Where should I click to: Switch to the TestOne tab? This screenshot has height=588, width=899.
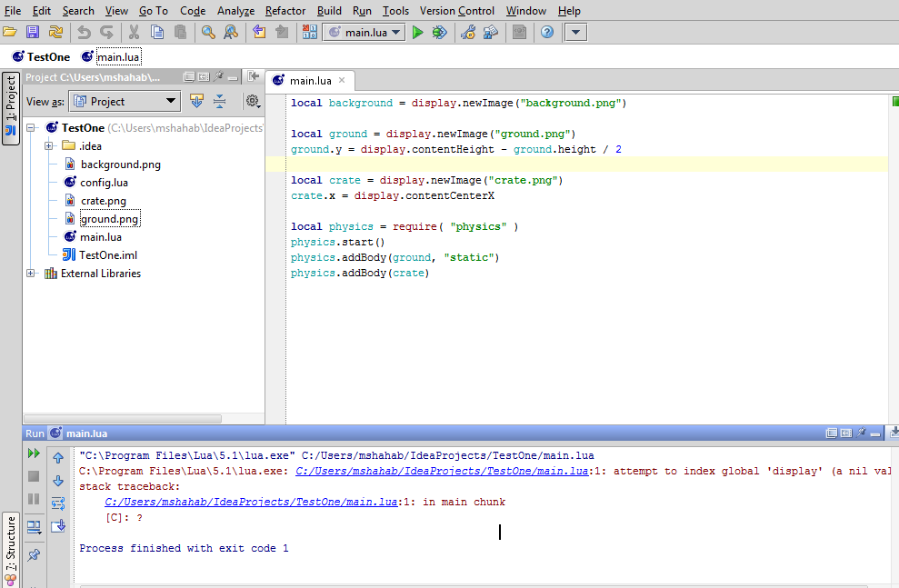tap(41, 55)
